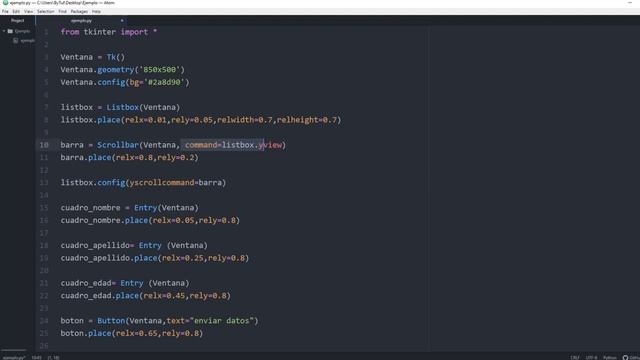Click 'Listbox(Ventana)' on line 7

coord(143,107)
